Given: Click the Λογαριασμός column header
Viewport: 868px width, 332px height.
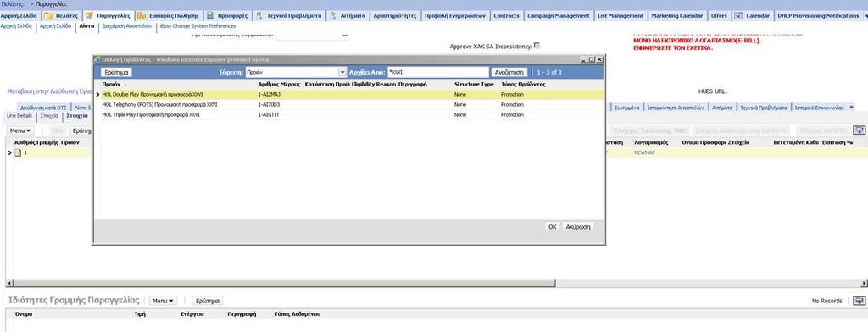Looking at the screenshot, I should 651,143.
